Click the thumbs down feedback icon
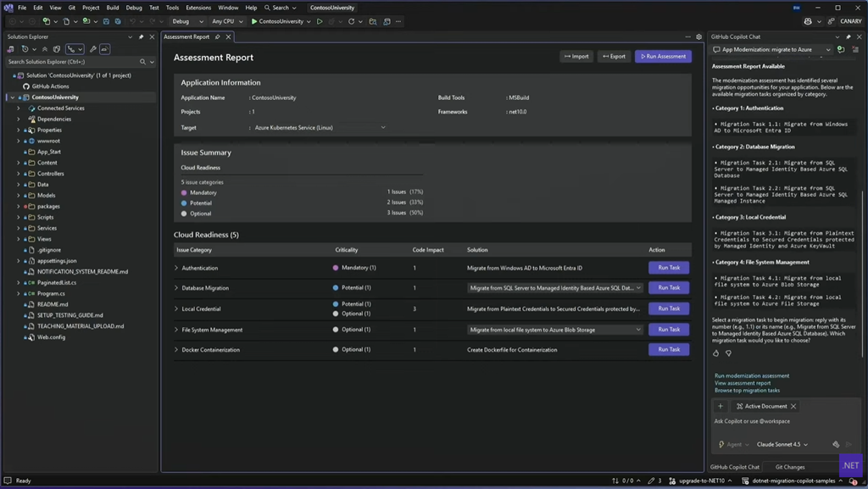 728,353
